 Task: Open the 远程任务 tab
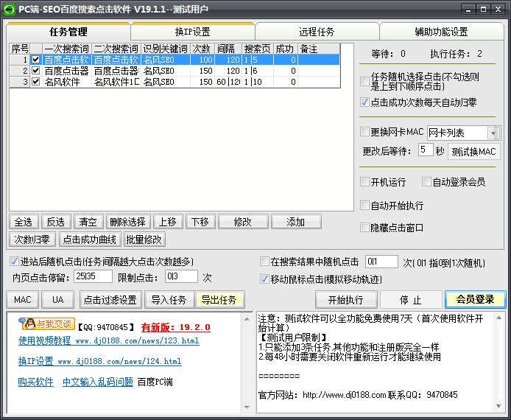click(317, 32)
